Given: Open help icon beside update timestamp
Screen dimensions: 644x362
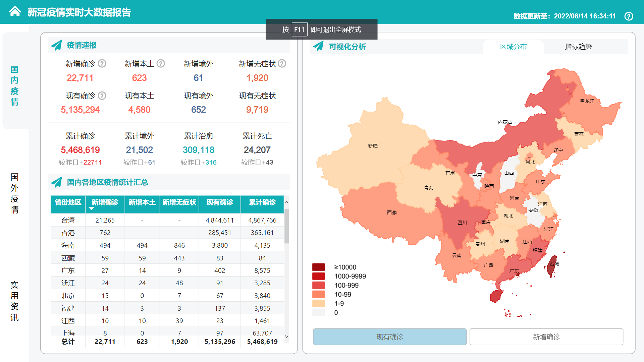Looking at the screenshot, I should 629,16.
